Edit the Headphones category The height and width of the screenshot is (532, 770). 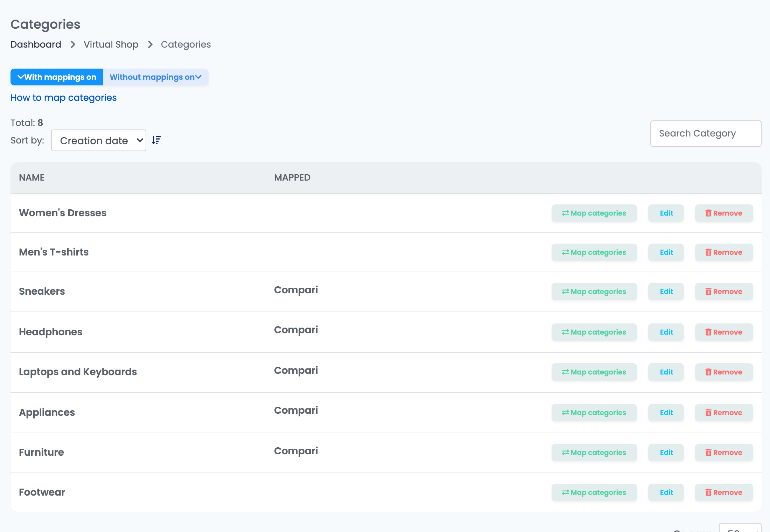(666, 332)
